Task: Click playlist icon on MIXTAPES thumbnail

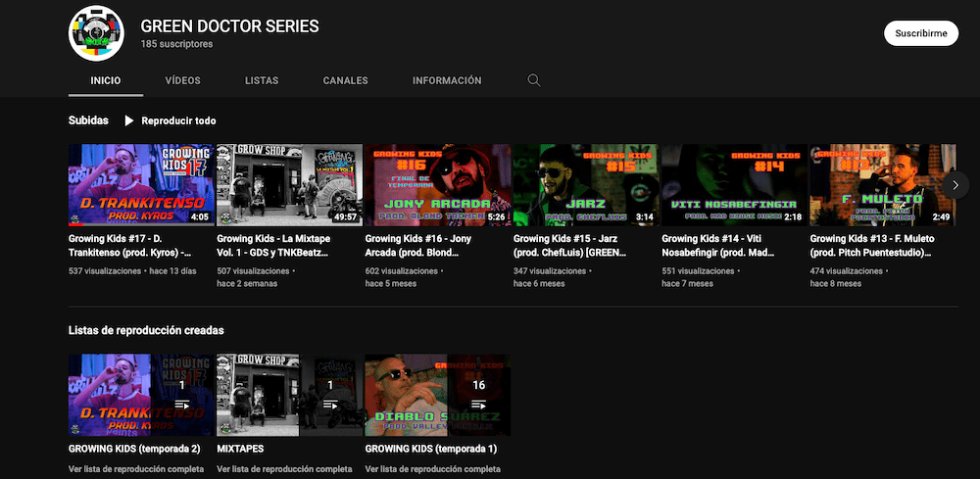Action: (330, 405)
